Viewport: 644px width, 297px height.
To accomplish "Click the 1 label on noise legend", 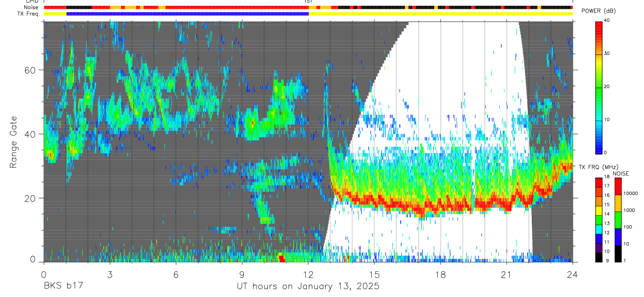I will tap(624, 260).
